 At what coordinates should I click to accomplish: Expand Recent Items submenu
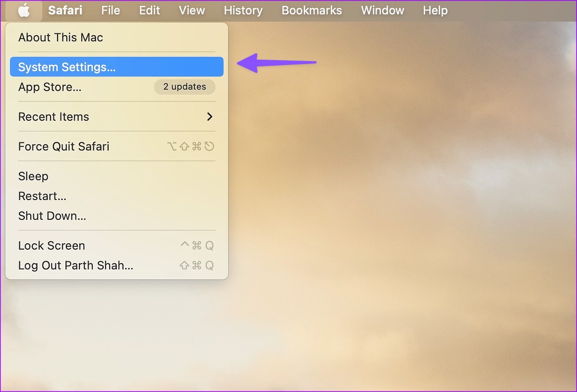point(53,117)
